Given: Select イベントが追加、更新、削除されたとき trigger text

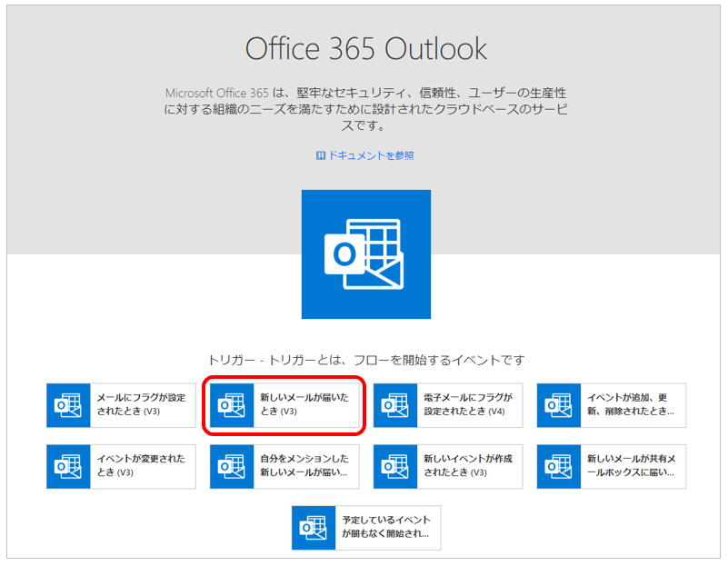Looking at the screenshot, I should 631,404.
